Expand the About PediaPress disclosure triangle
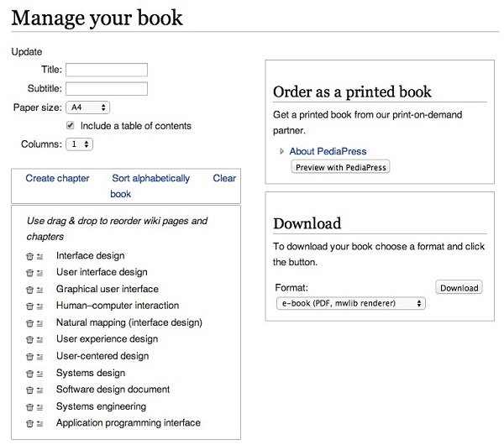 281,151
